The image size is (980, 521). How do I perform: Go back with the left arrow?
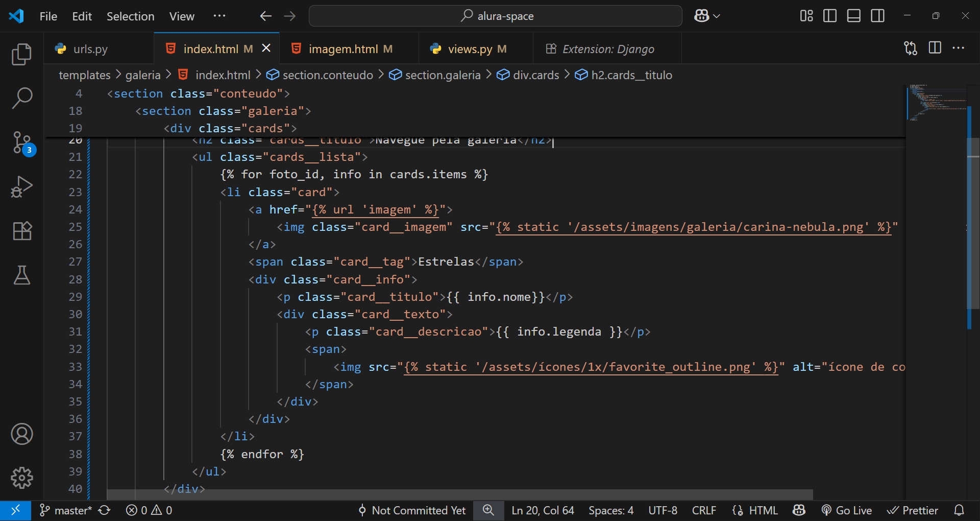[265, 16]
